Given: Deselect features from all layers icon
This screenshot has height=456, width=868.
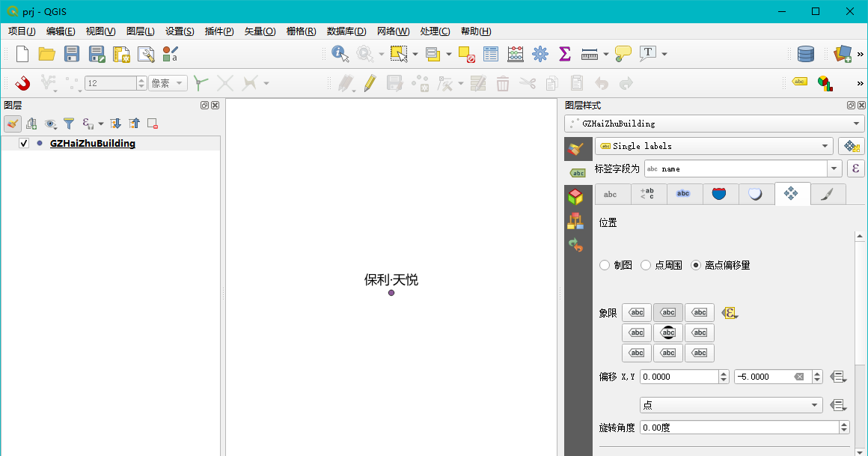Looking at the screenshot, I should click(467, 54).
